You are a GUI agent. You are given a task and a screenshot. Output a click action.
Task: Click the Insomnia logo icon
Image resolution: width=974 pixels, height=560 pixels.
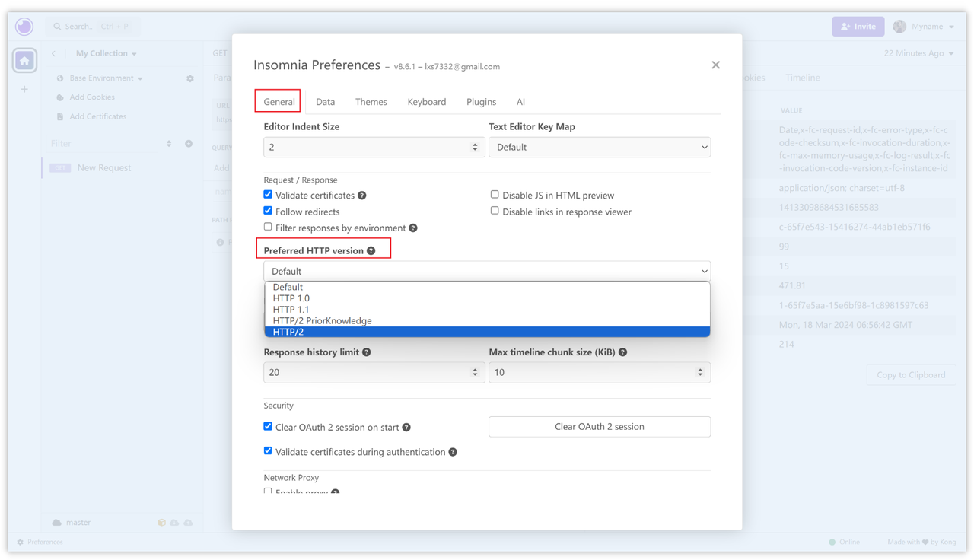pos(24,27)
